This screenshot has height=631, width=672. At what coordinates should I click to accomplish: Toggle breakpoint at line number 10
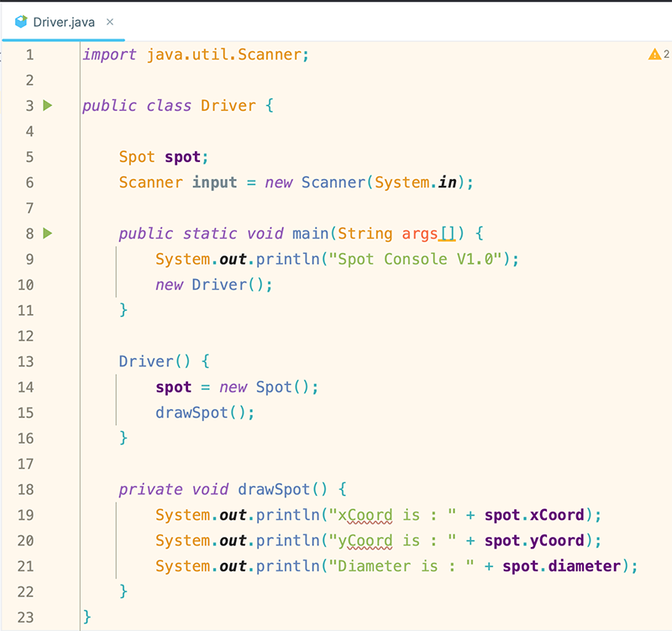[25, 285]
